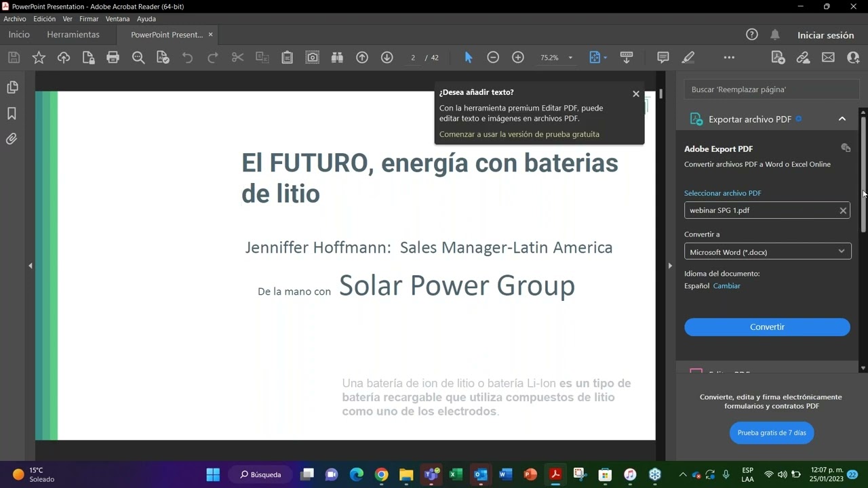Send file by email envelope icon

pos(828,58)
